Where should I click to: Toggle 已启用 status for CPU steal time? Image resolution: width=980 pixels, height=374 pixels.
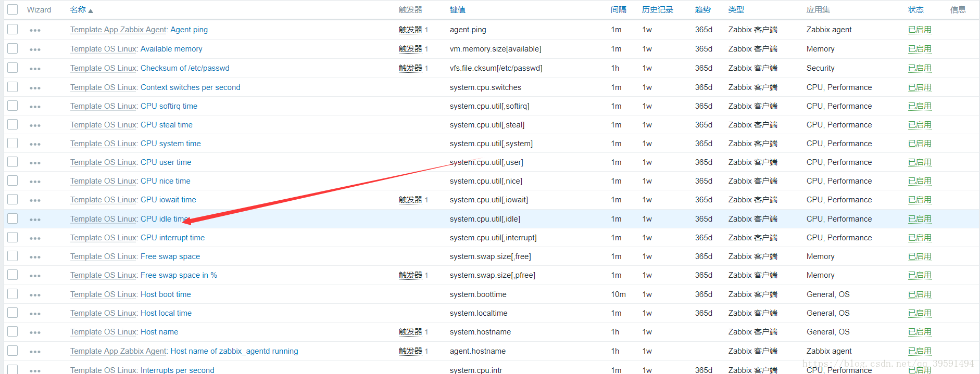[x=920, y=125]
